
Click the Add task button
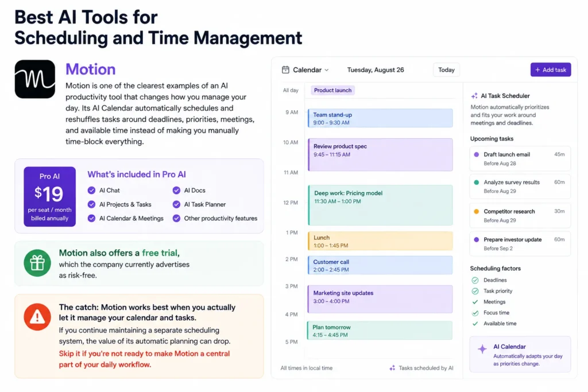point(551,69)
